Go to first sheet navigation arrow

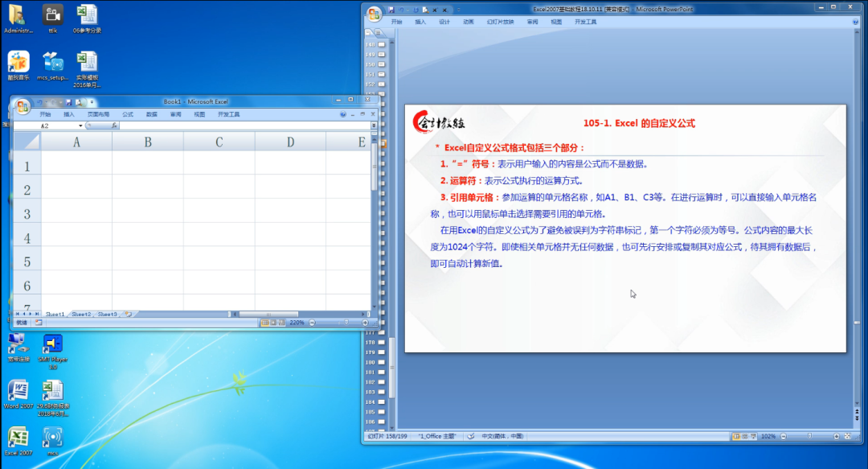[x=17, y=314]
